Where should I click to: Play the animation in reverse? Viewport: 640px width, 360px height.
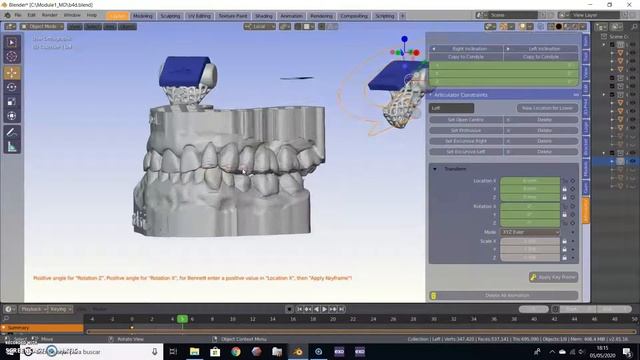click(316, 309)
